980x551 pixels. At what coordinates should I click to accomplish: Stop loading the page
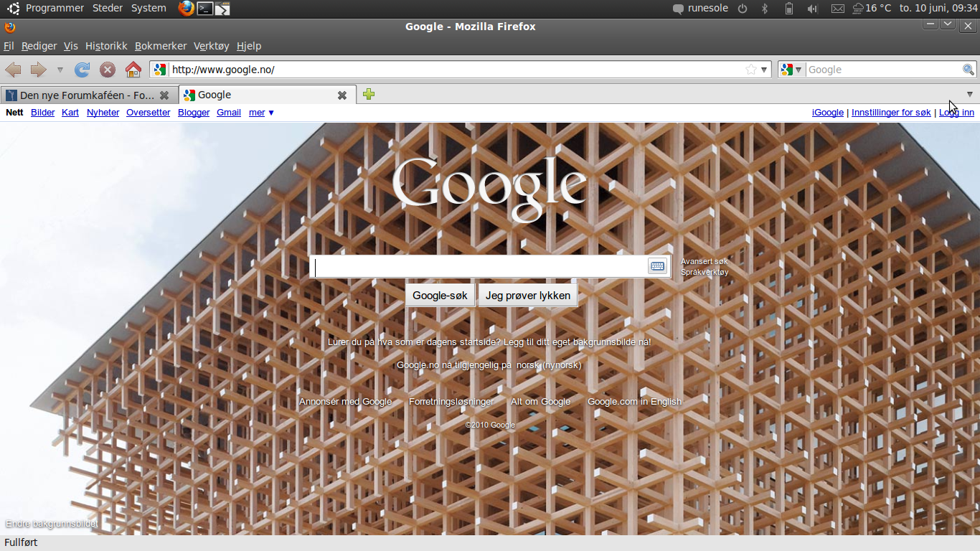pos(108,70)
